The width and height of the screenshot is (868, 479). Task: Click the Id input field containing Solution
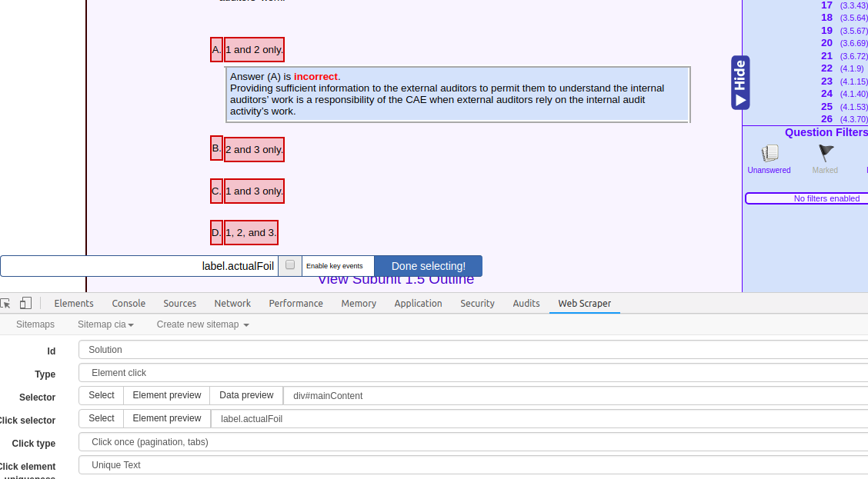[x=473, y=350]
